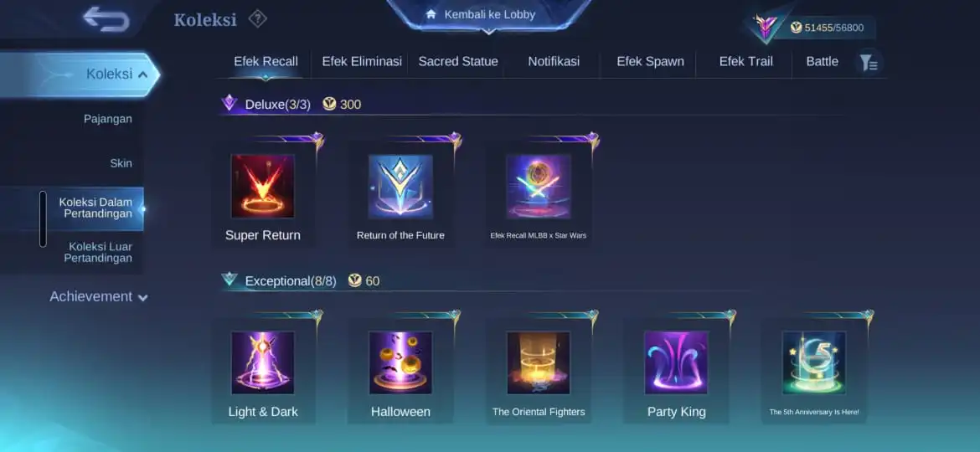Select the MLBB x Star Wars recall icon

(538, 186)
